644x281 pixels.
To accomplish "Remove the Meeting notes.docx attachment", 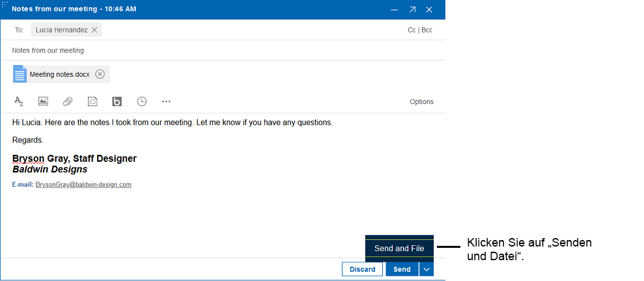I will (100, 74).
